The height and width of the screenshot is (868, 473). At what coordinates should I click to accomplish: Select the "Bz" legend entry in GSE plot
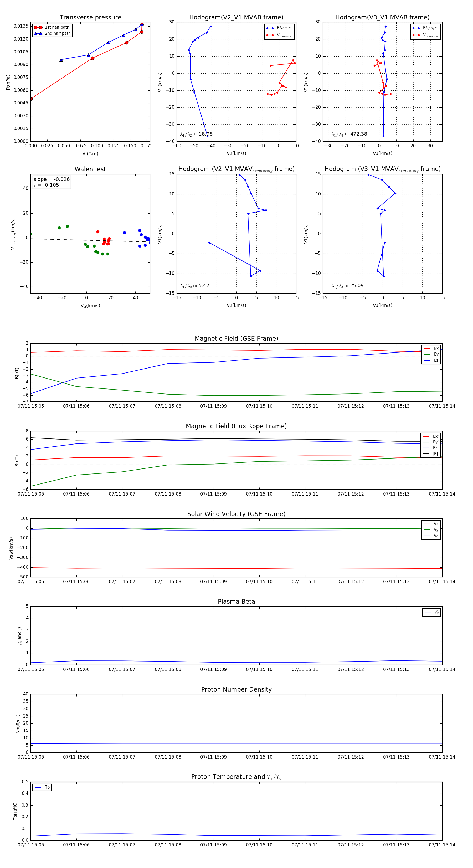coord(431,360)
